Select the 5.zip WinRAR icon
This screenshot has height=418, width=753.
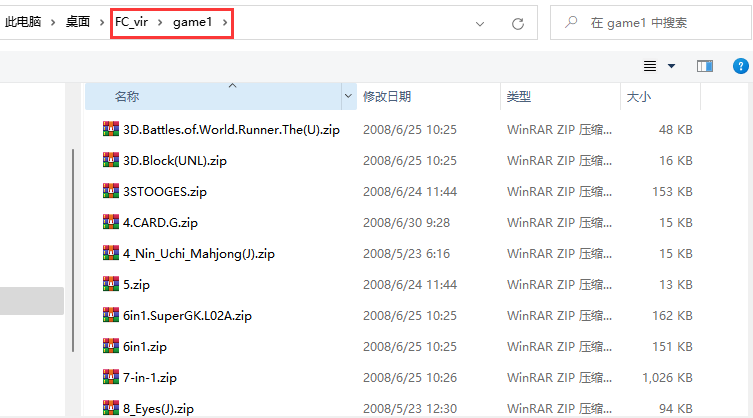pyautogui.click(x=111, y=283)
